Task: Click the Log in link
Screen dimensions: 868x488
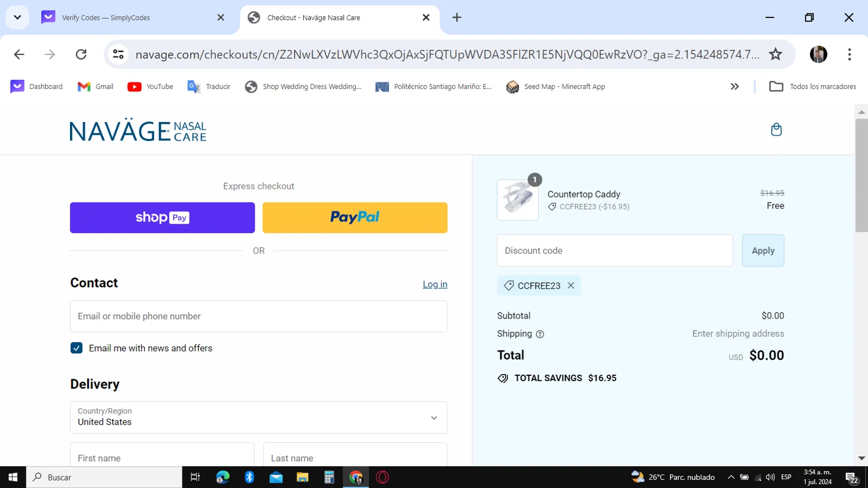Action: [435, 284]
